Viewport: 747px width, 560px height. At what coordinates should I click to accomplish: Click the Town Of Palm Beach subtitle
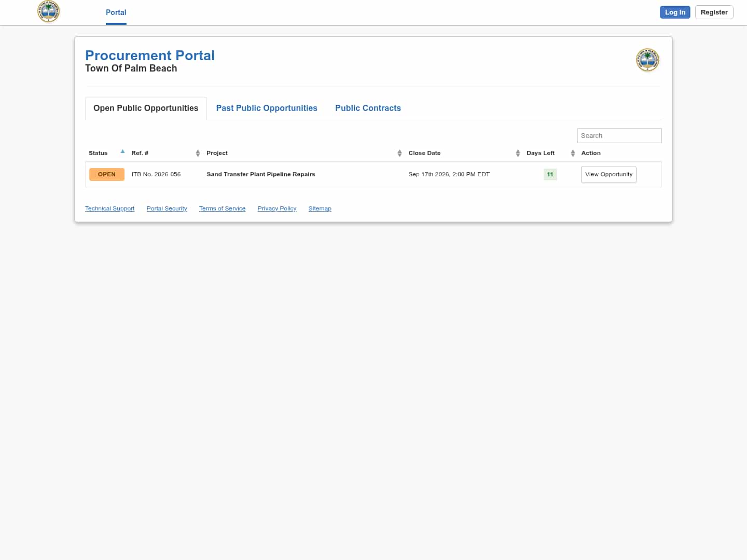click(x=131, y=68)
